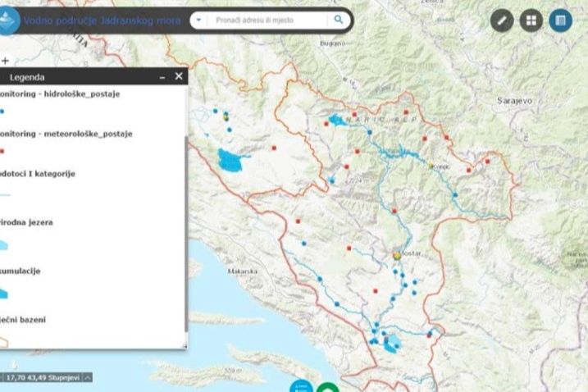Open the draw pencil tool
Screen dimensions: 588x392
(502, 21)
